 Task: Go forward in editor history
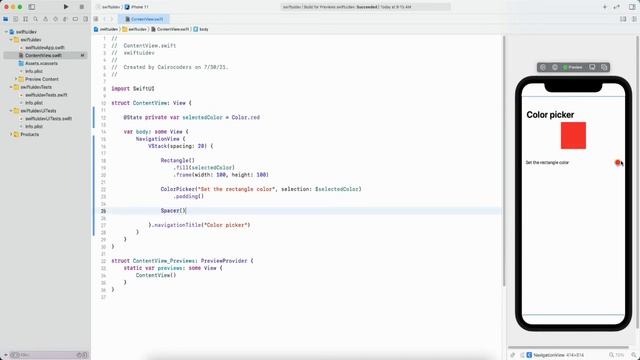tap(111, 19)
